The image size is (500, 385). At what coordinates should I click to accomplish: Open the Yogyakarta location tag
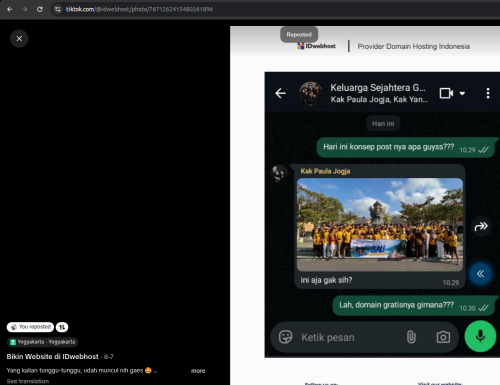pos(42,342)
